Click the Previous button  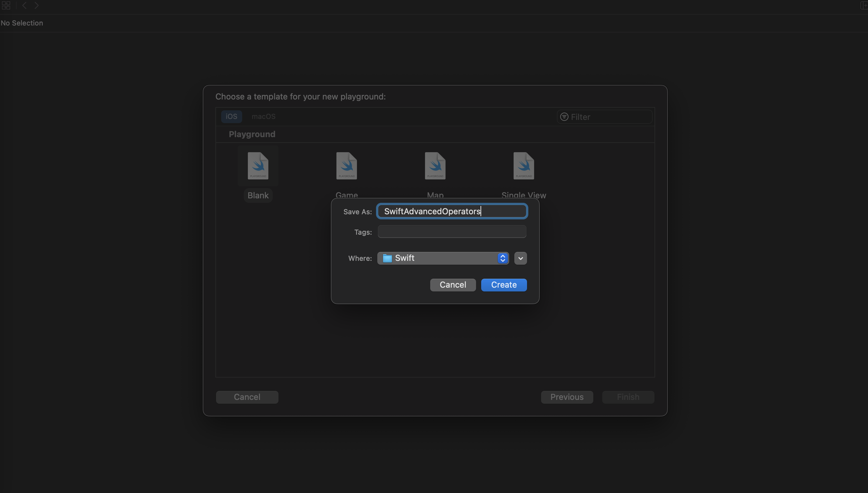[x=567, y=397]
